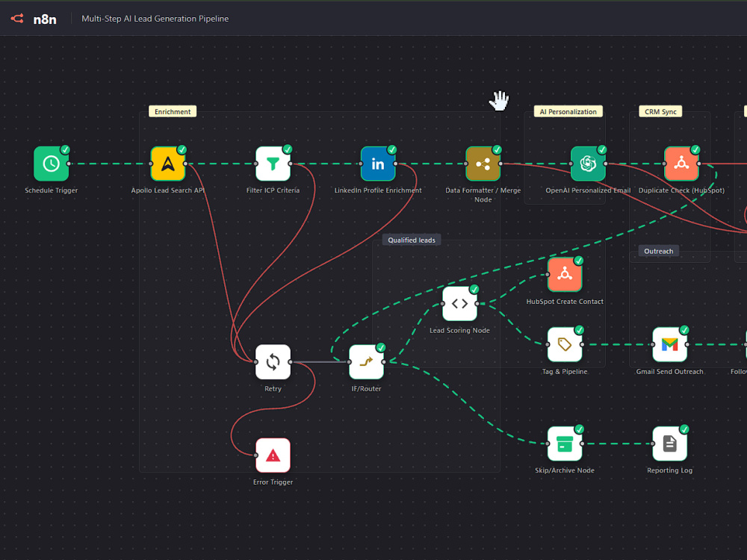Open the OpenAI Personalized Email node
Screen dimensions: 747x560
click(x=588, y=164)
